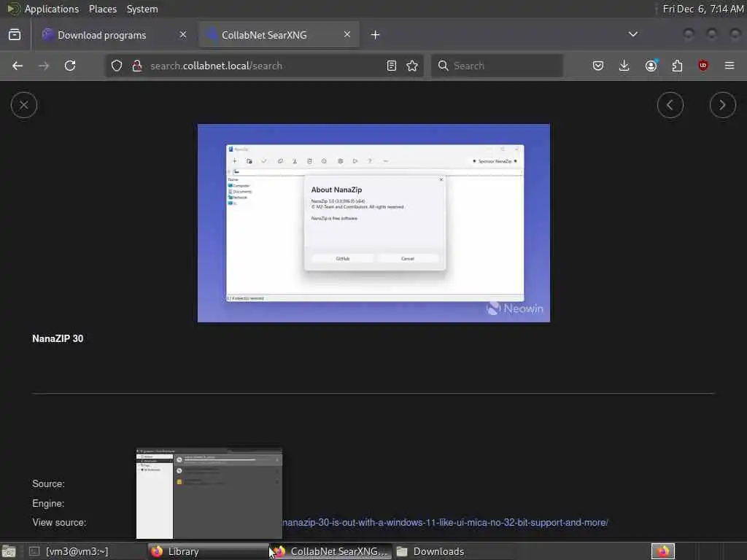Viewport: 747px width, 560px height.
Task: Open uBlock Origin popup
Action: click(703, 66)
